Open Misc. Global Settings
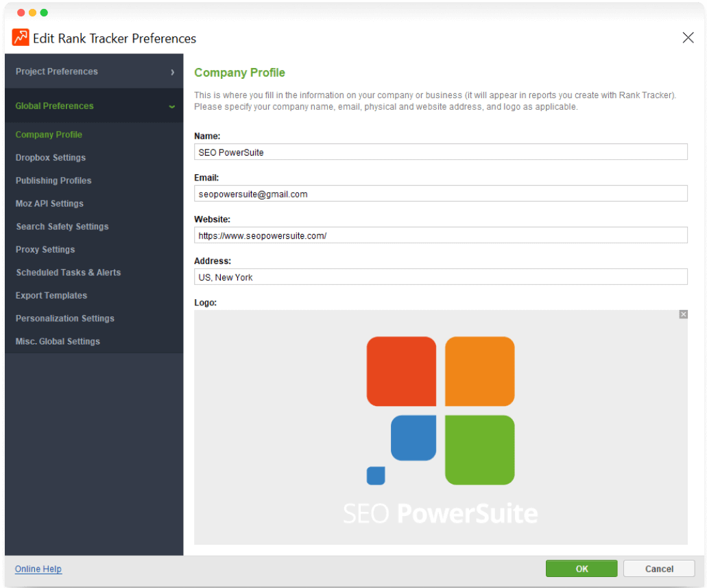Viewport: 707px width, 588px height. pyautogui.click(x=58, y=342)
